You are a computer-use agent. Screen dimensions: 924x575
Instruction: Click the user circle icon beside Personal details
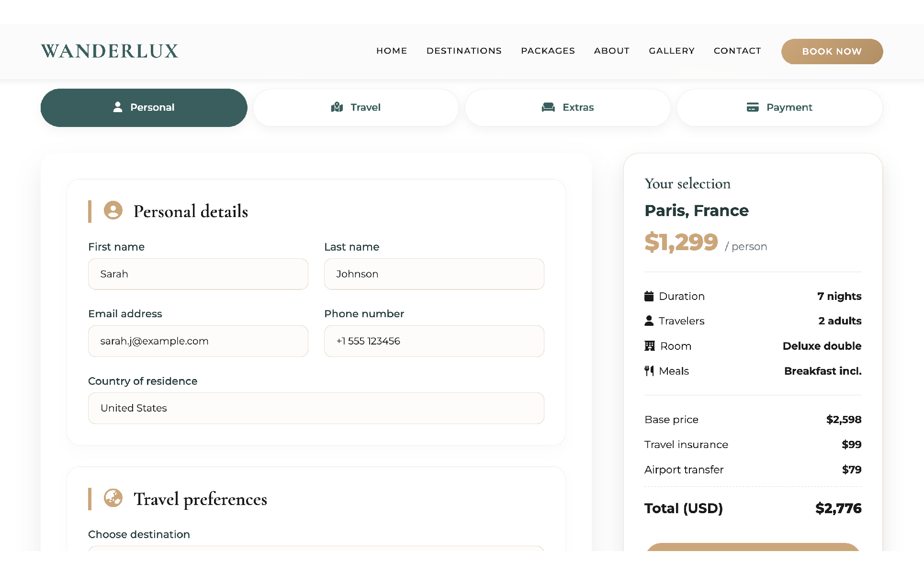(x=113, y=210)
